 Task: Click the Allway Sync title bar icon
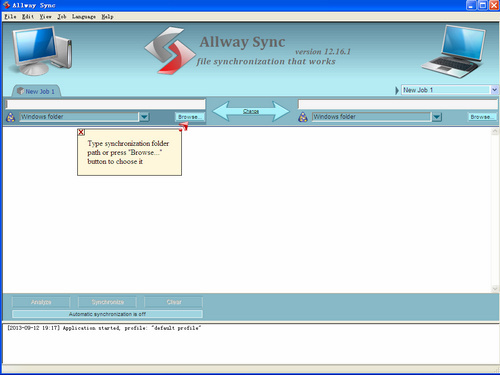tap(6, 5)
